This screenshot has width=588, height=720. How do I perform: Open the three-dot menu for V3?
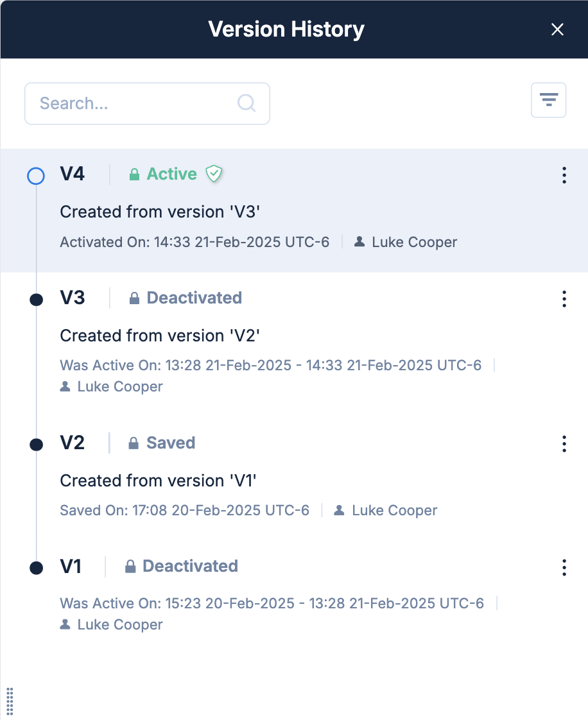(564, 299)
